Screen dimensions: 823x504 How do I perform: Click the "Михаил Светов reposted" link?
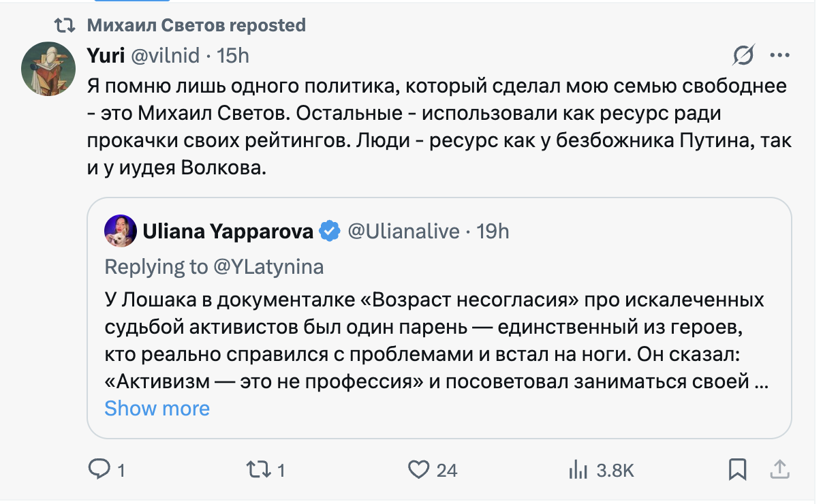coord(196,26)
